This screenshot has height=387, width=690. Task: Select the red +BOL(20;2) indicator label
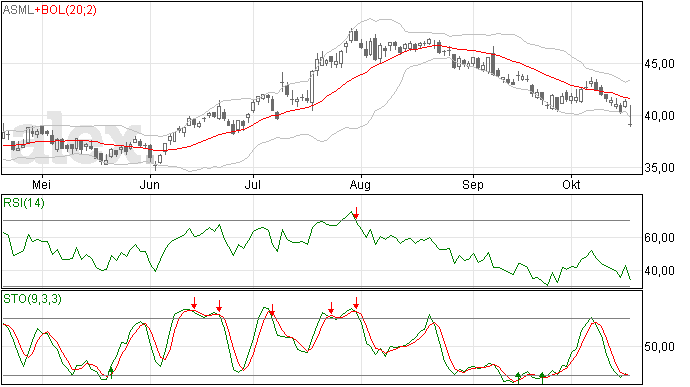pyautogui.click(x=65, y=10)
